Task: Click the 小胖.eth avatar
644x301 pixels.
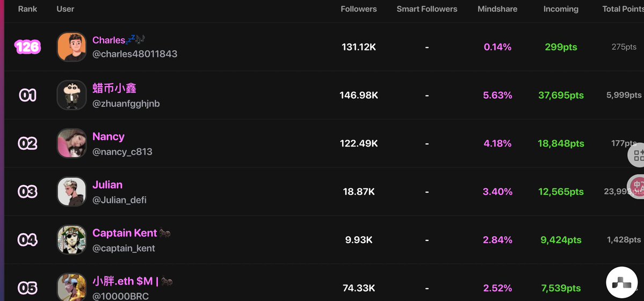Action: coord(71,287)
